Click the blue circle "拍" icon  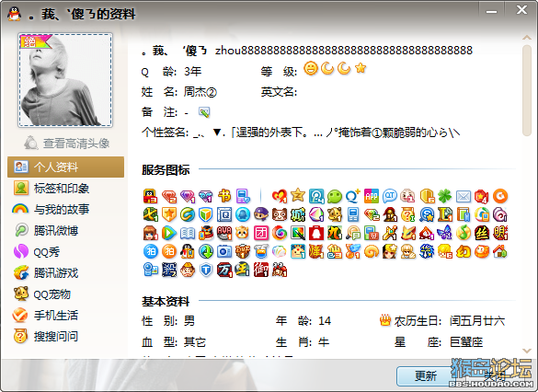[150, 251]
